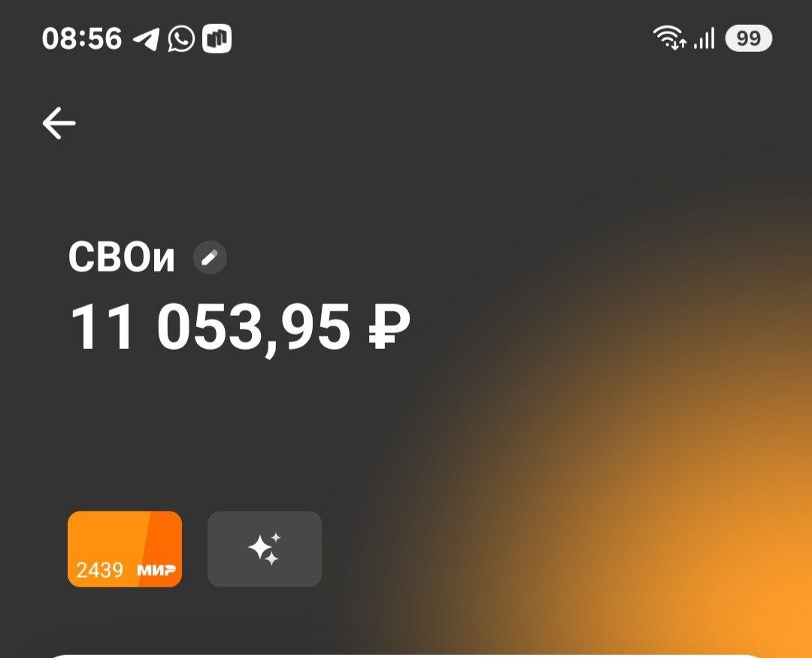Go back using the left arrow

point(59,123)
